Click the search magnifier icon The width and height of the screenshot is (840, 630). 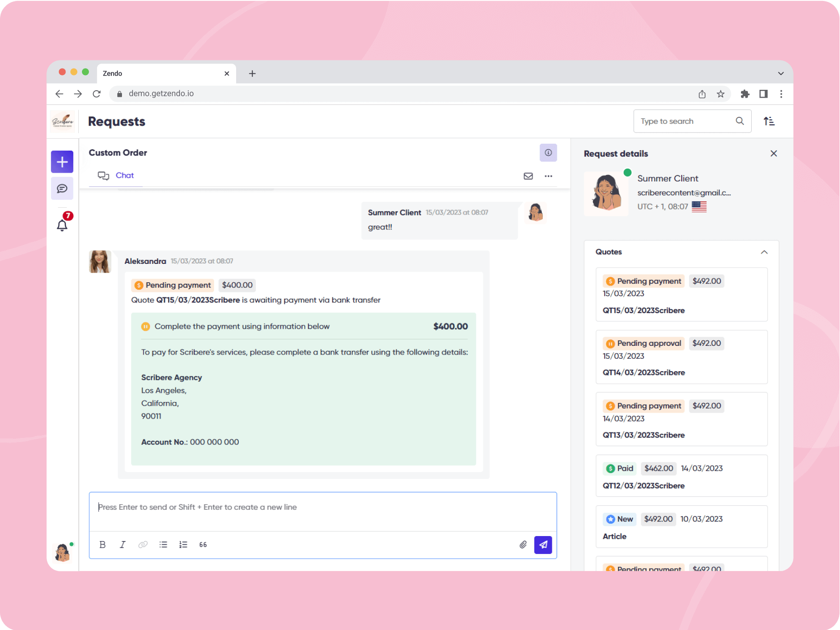[x=740, y=121]
